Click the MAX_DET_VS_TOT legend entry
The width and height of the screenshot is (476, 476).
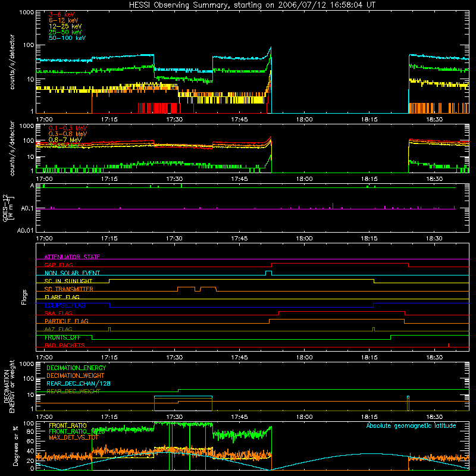click(x=74, y=437)
